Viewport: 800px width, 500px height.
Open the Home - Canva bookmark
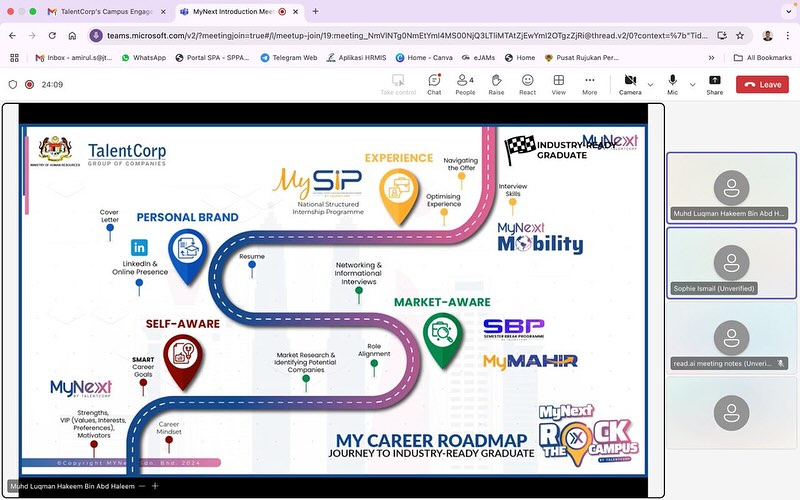424,58
